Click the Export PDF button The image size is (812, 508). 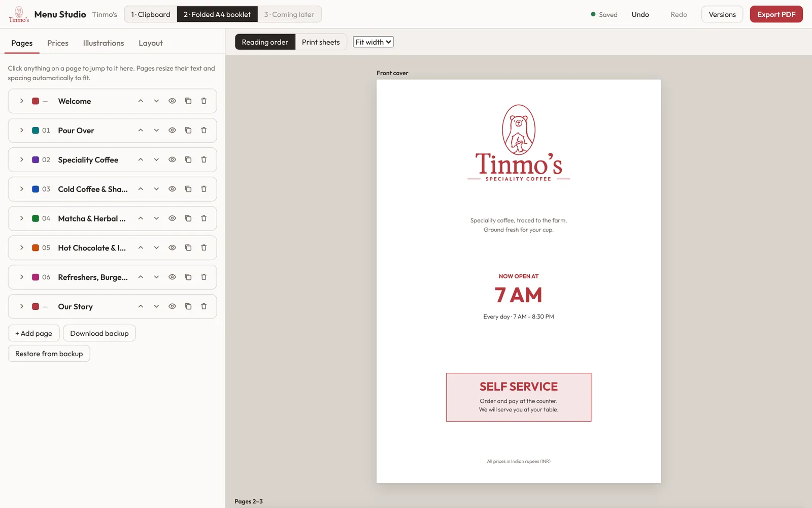point(776,14)
